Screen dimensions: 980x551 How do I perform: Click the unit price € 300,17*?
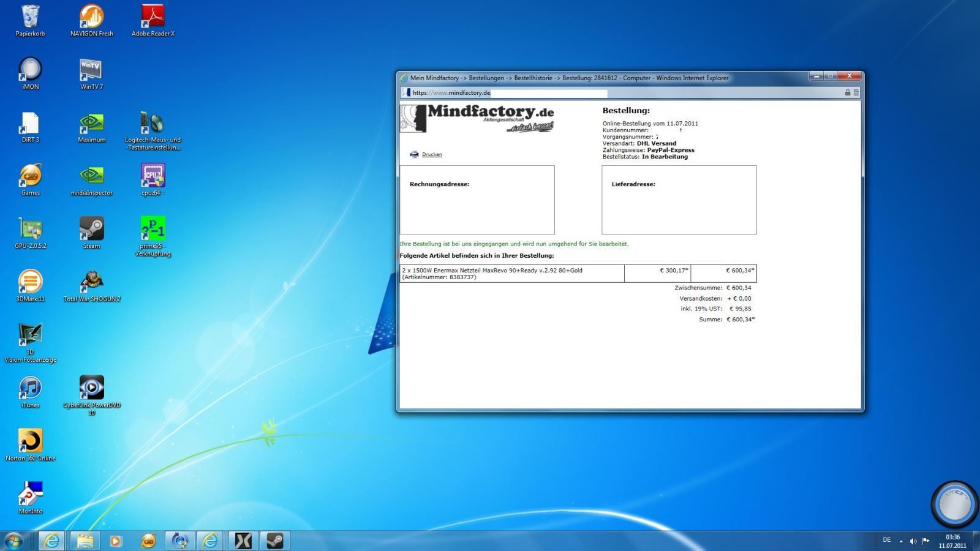(x=674, y=270)
